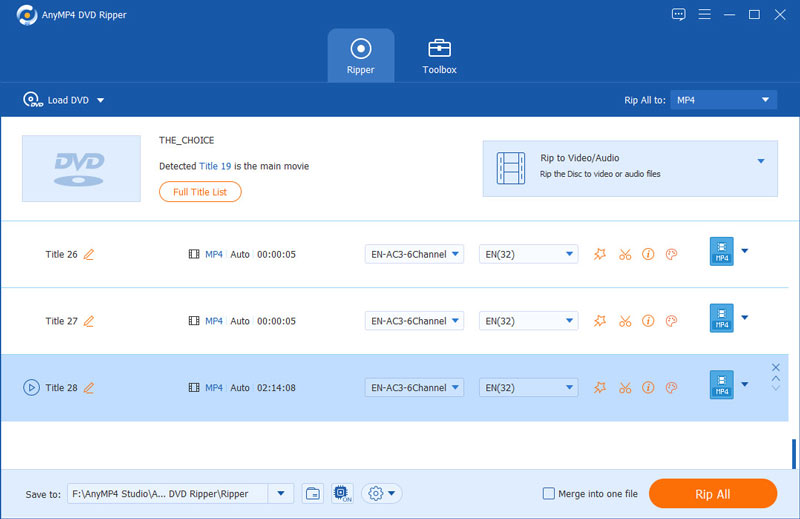Click the scissors cut icon for Title 27
The height and width of the screenshot is (519, 800).
tap(624, 321)
